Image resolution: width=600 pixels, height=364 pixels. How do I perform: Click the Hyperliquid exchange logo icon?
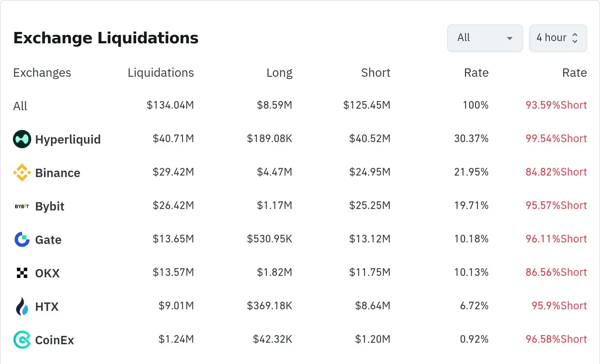pyautogui.click(x=22, y=139)
